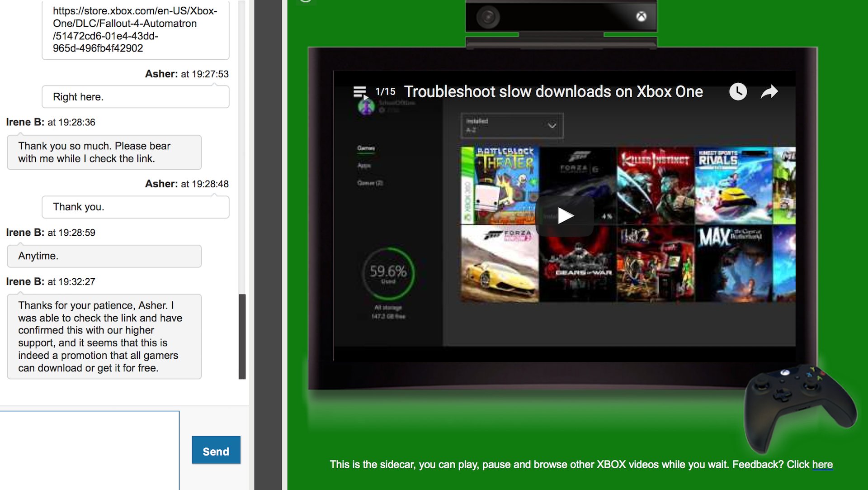868x490 pixels.
Task: Click the 'Irene B: at 19:32:27' timestamp
Action: click(x=51, y=282)
